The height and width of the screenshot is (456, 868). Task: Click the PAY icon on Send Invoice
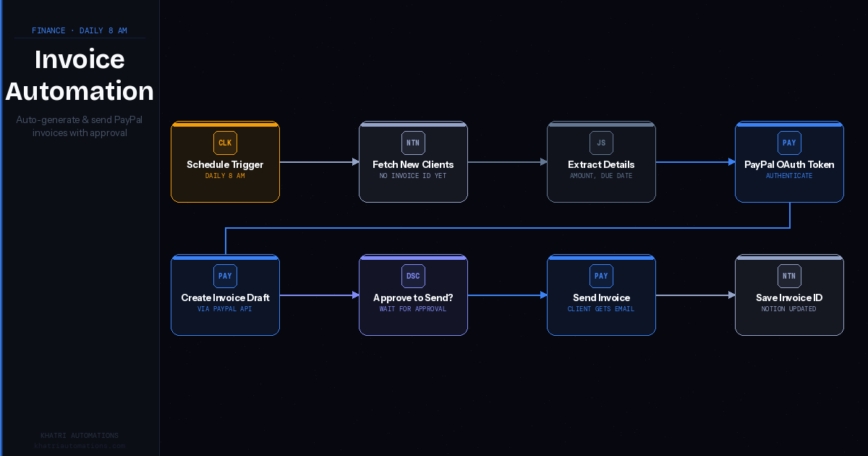601,276
